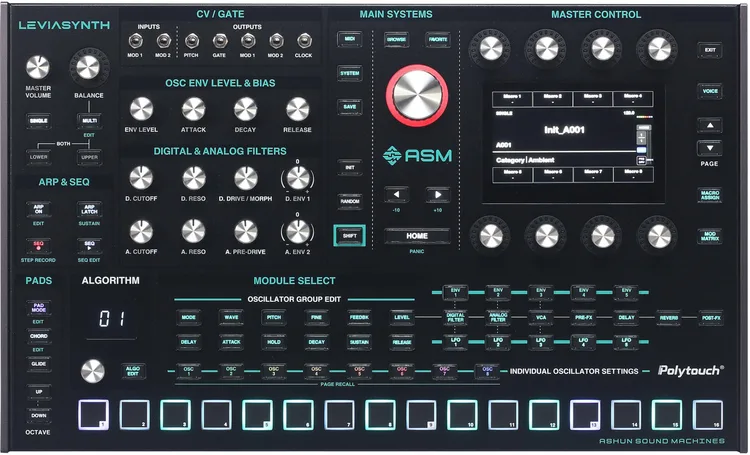The image size is (750, 455).
Task: Open the SYSTEM settings menu
Action: (349, 73)
